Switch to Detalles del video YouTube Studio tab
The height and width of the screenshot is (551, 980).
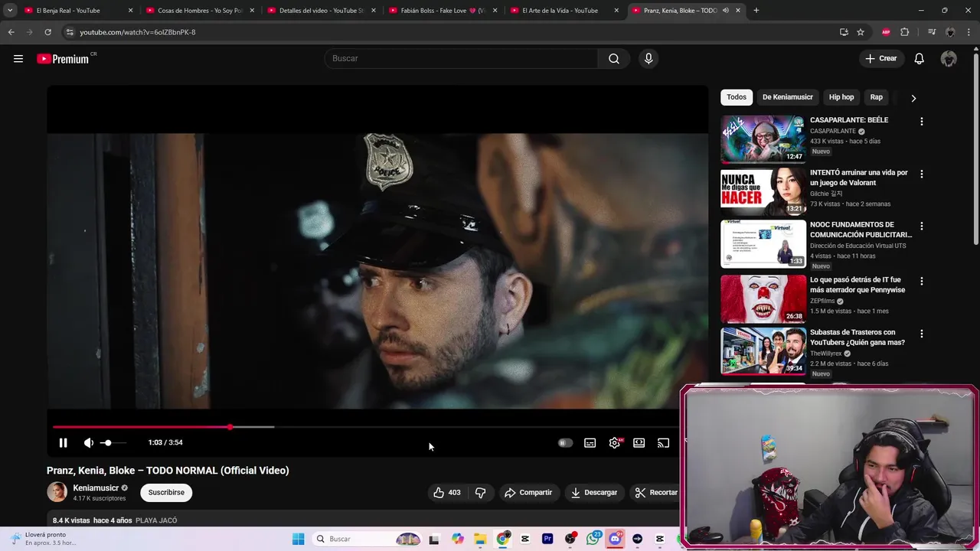click(x=322, y=11)
